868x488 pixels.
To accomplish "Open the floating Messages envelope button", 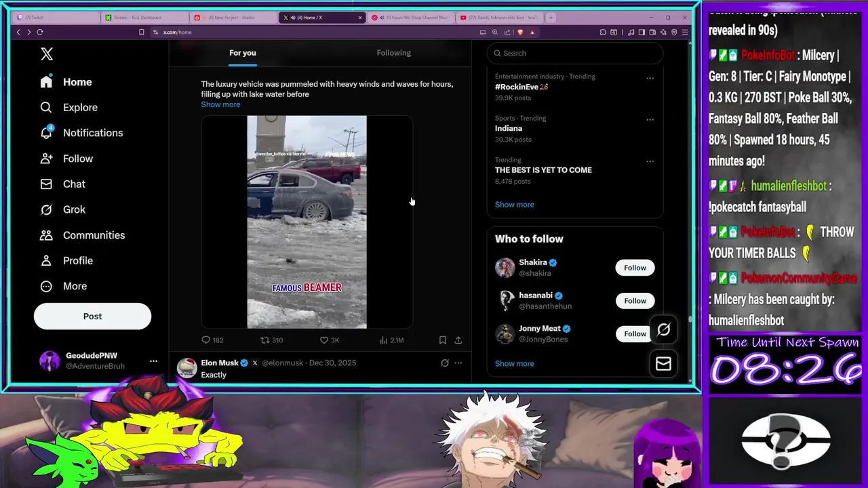I will (663, 364).
